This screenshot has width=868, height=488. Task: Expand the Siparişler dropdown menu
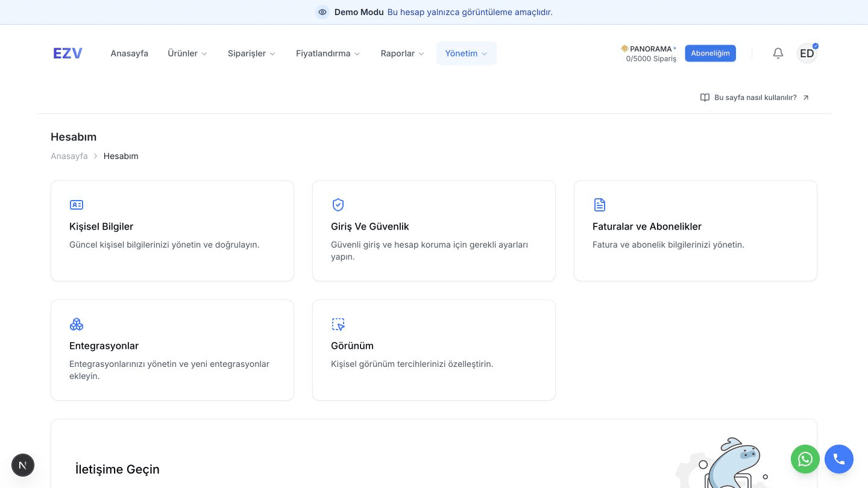251,53
